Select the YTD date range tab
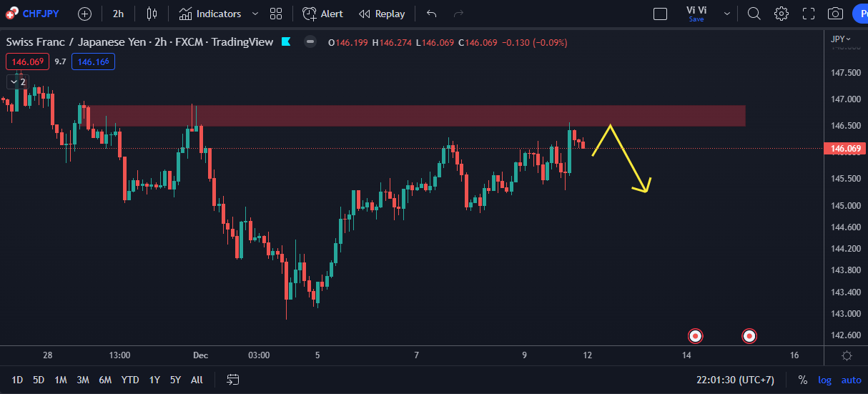This screenshot has height=394, width=868. pos(130,380)
